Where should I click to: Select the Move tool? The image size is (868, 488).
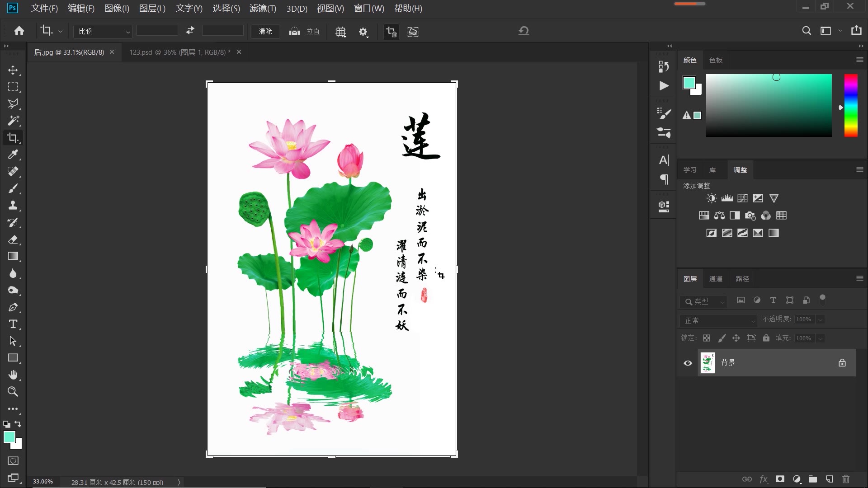click(x=13, y=70)
